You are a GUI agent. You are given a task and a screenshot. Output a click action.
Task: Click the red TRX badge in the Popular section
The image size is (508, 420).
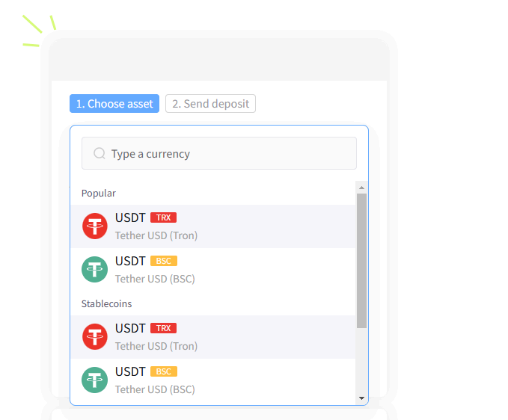coord(163,217)
